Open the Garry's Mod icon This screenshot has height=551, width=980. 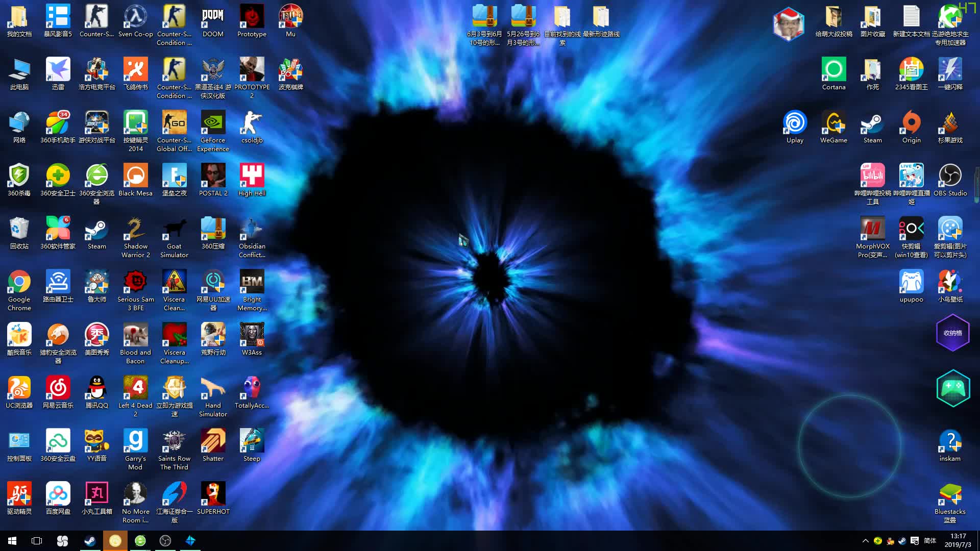(x=135, y=450)
